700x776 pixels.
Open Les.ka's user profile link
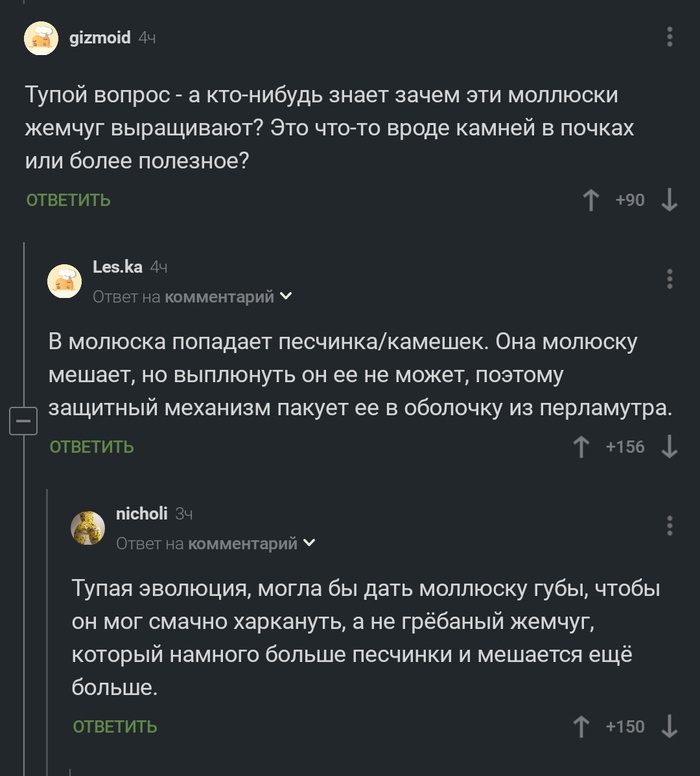point(117,267)
